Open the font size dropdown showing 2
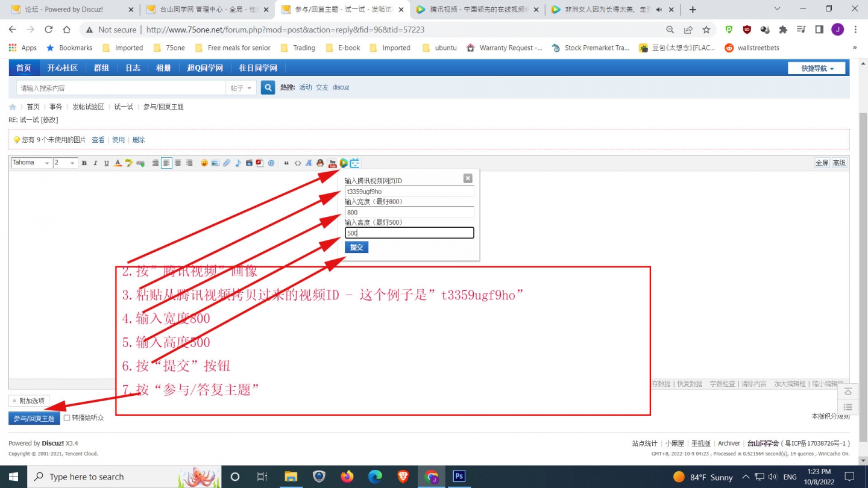 click(66, 163)
